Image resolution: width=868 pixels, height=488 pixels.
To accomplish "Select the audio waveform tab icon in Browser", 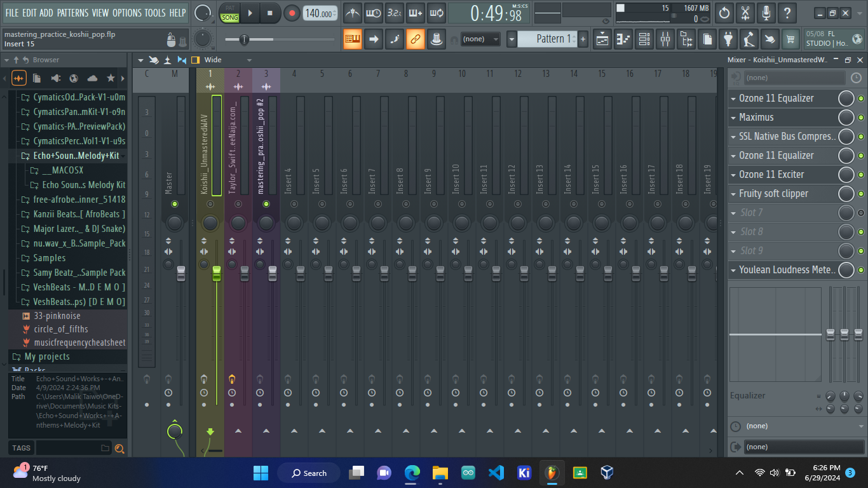I will (19, 78).
